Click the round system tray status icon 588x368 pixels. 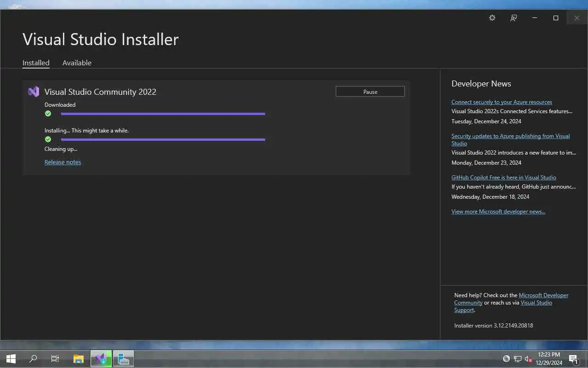506,359
